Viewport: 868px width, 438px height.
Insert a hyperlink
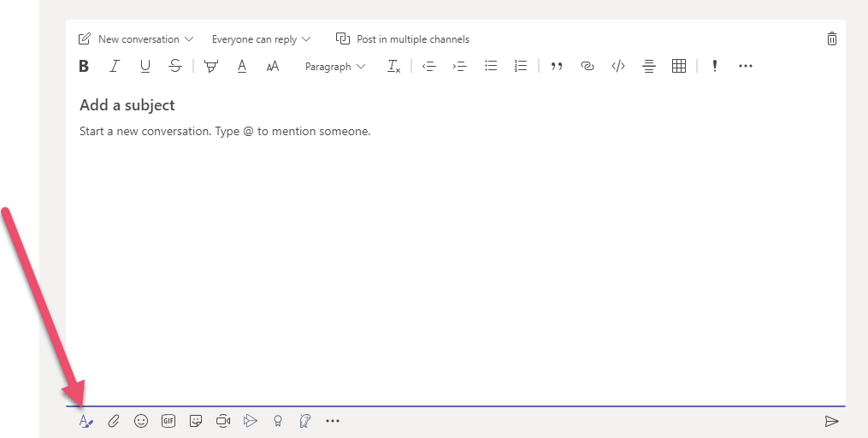point(588,66)
